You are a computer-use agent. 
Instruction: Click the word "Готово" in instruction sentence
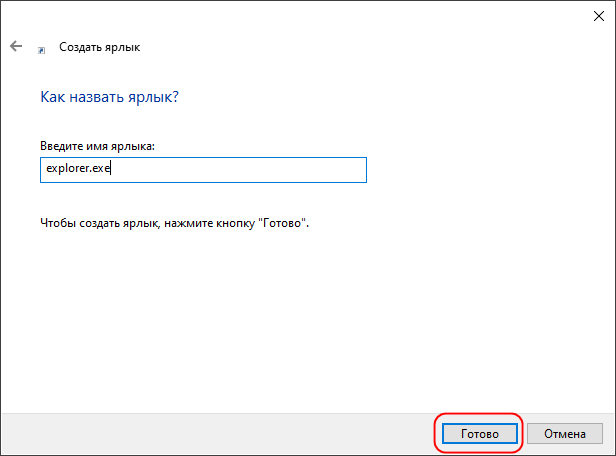point(282,223)
